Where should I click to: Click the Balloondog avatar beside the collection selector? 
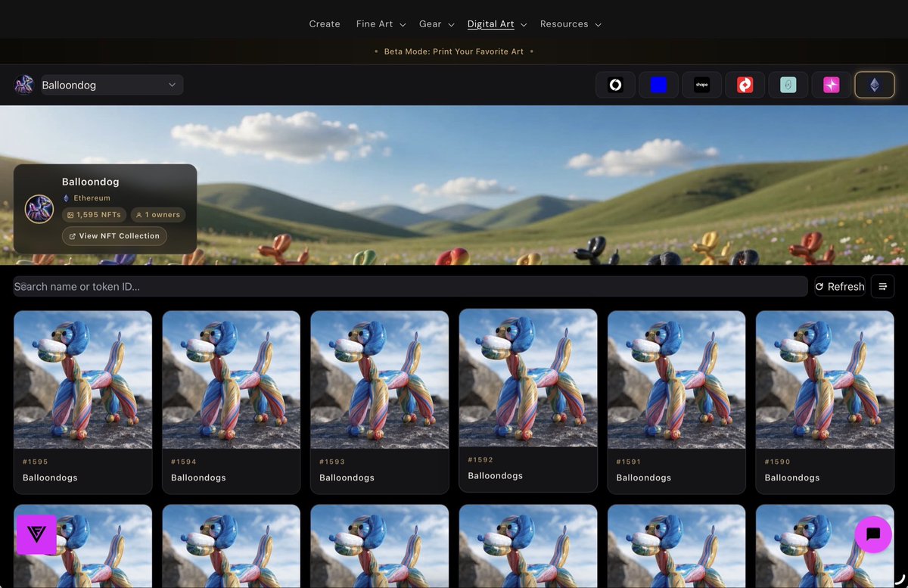pyautogui.click(x=24, y=85)
